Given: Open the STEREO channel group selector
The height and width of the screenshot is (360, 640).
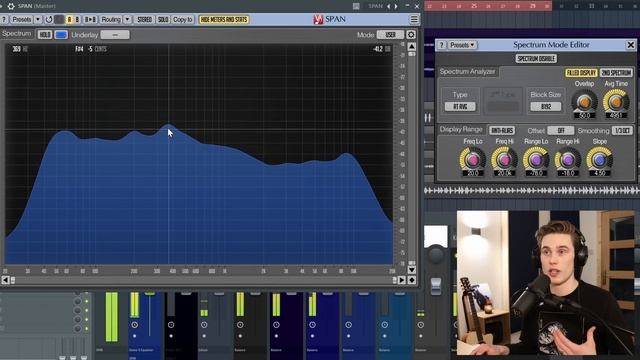Looking at the screenshot, I should (144, 20).
